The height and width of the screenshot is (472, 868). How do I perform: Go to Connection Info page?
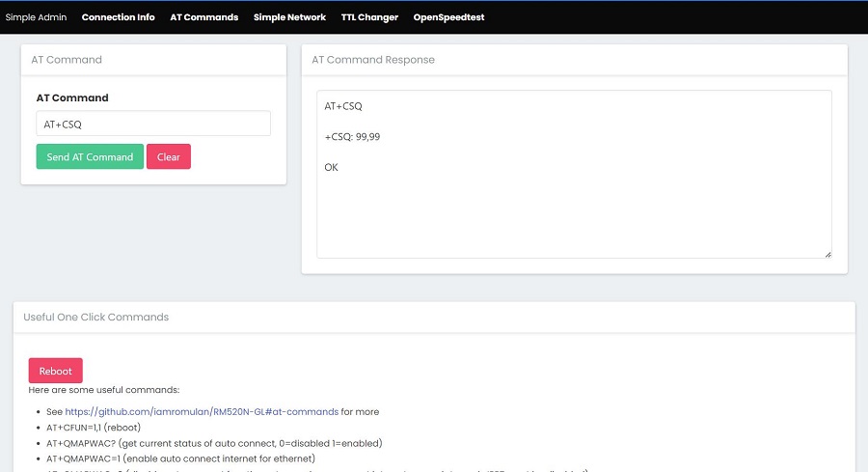pos(118,17)
